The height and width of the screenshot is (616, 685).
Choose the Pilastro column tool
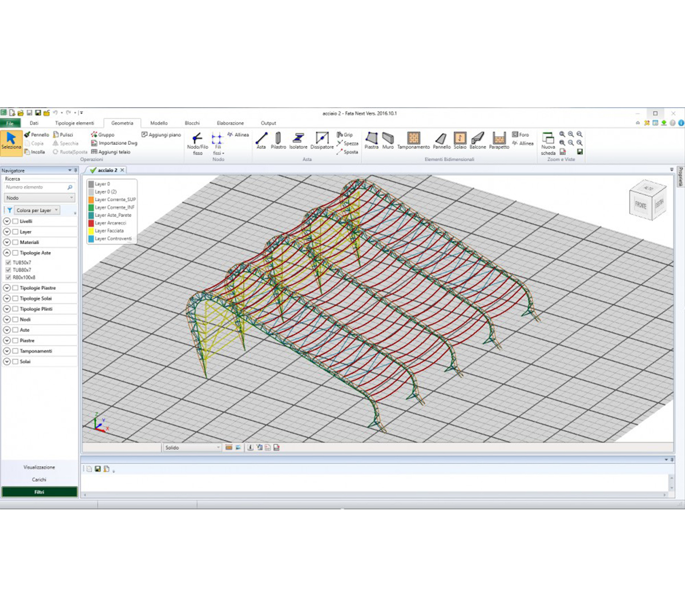(x=279, y=140)
